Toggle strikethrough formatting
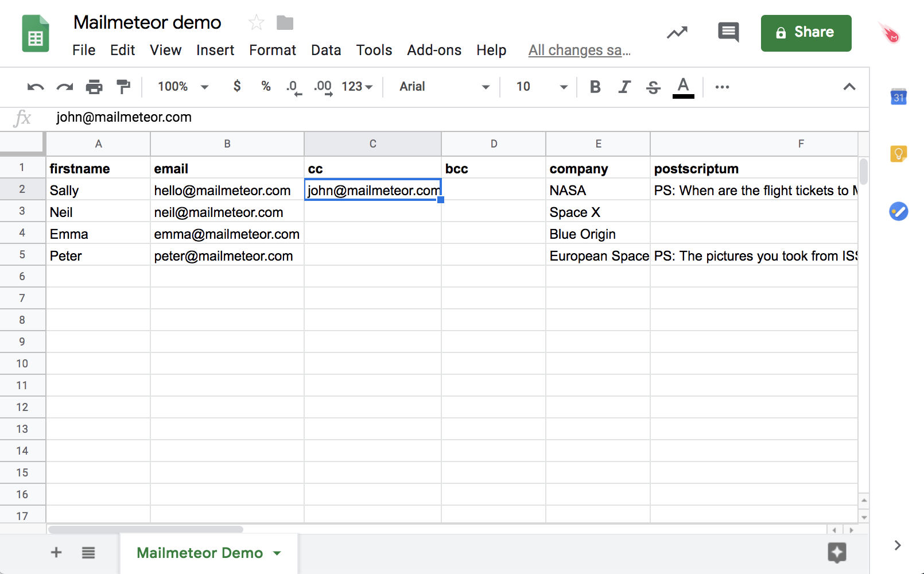 (x=653, y=87)
